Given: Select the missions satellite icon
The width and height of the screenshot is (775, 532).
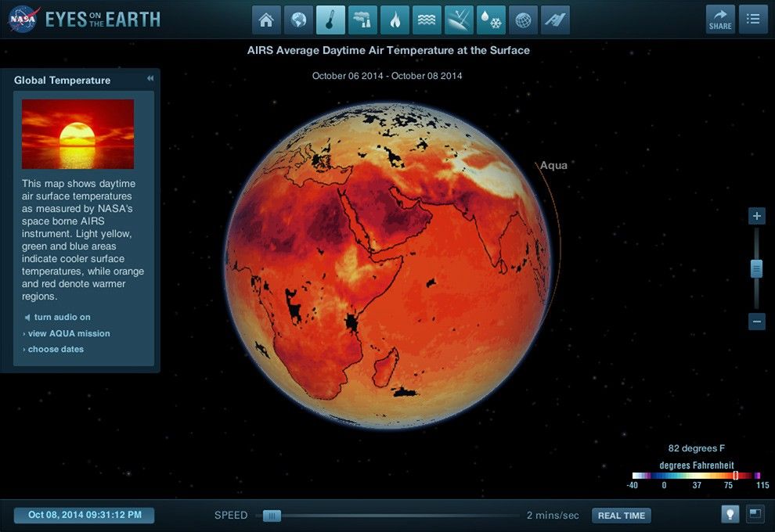Looking at the screenshot, I should [x=555, y=20].
